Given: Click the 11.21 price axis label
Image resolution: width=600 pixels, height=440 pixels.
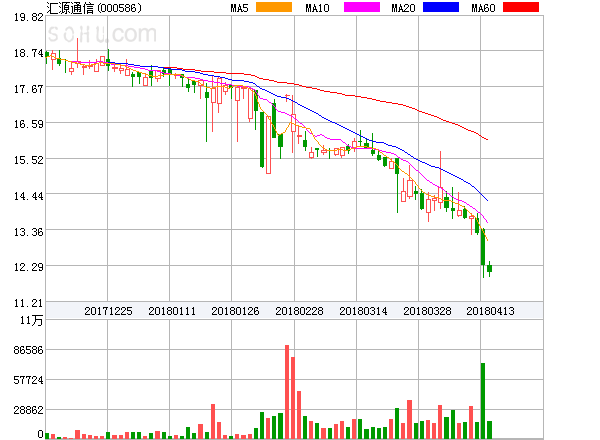Looking at the screenshot, I should coord(29,303).
